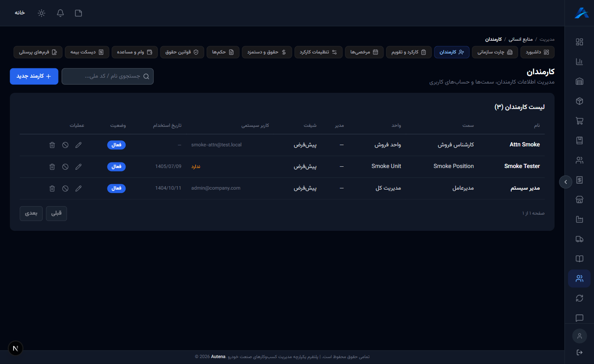Deactivate the مدیر سیستم employee
Image resolution: width=594 pixels, height=364 pixels.
[65, 188]
